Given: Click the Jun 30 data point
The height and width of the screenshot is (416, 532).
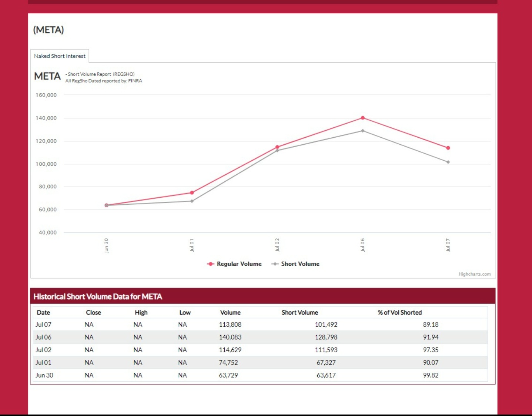Looking at the screenshot, I should (107, 205).
